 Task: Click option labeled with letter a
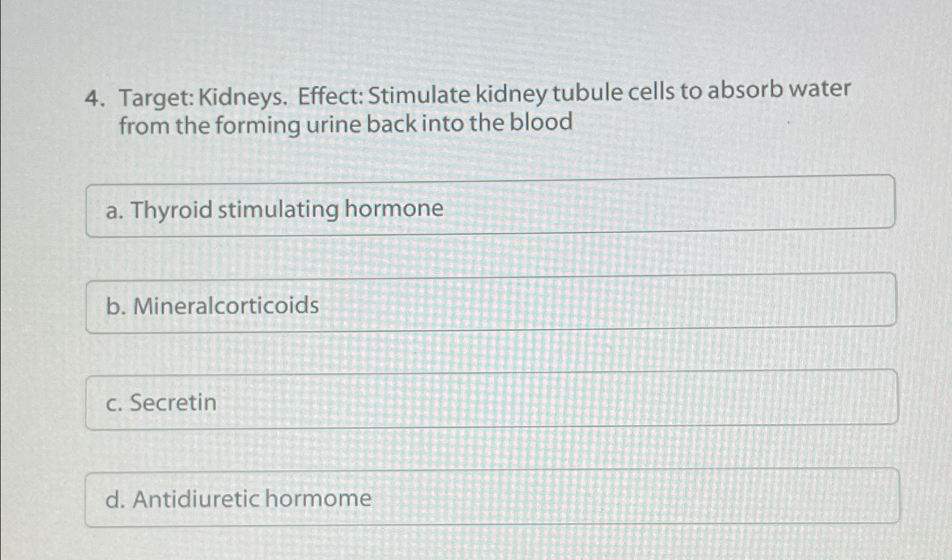[x=113, y=209]
